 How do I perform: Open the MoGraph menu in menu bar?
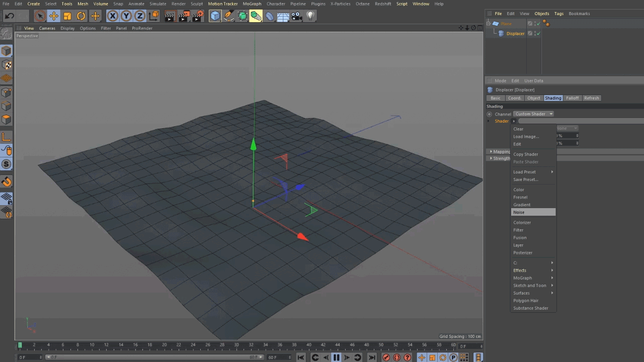[252, 4]
